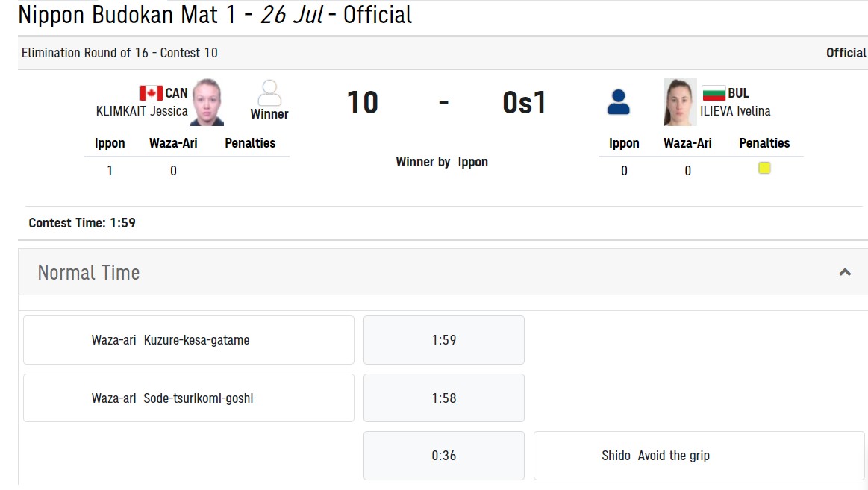Click the Canada flag icon
This screenshot has height=490, width=868.
(x=151, y=93)
